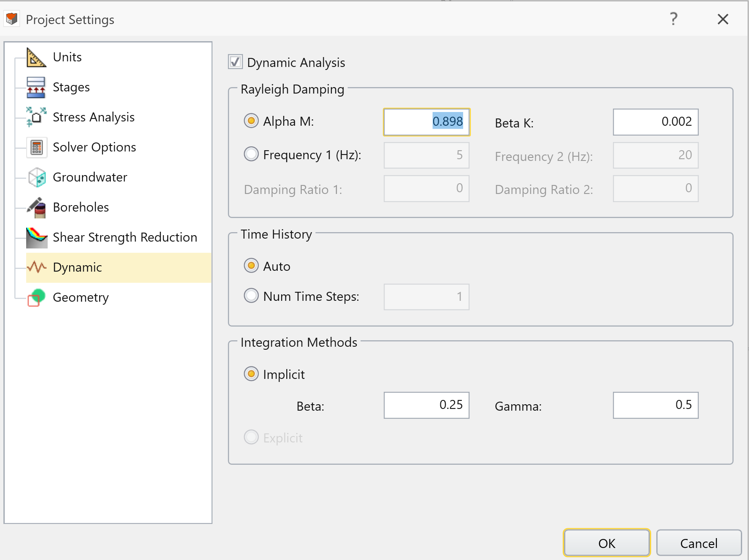The image size is (749, 560).
Task: Click the Alpha M value field
Action: 427,122
